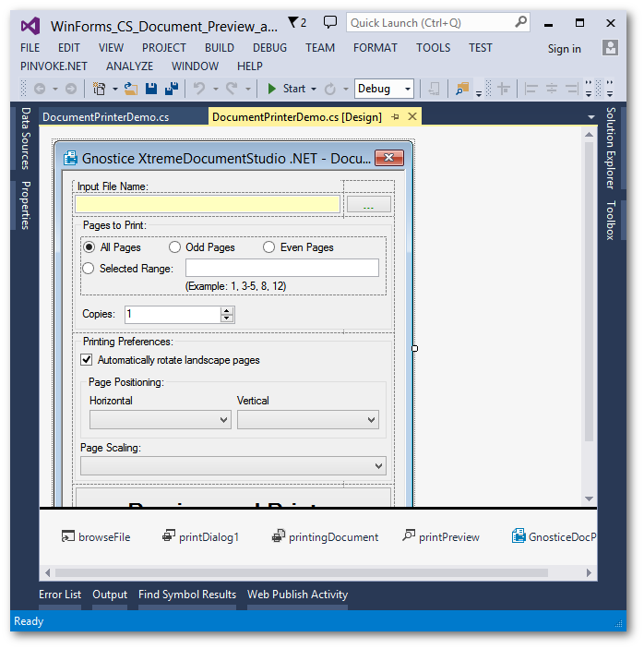Click the Undo toolbar icon

pos(199,88)
